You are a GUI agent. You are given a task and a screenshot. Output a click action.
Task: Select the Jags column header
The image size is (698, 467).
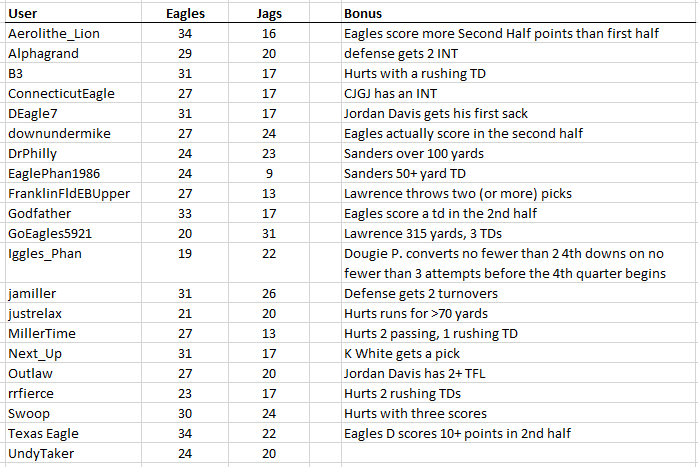tap(269, 14)
